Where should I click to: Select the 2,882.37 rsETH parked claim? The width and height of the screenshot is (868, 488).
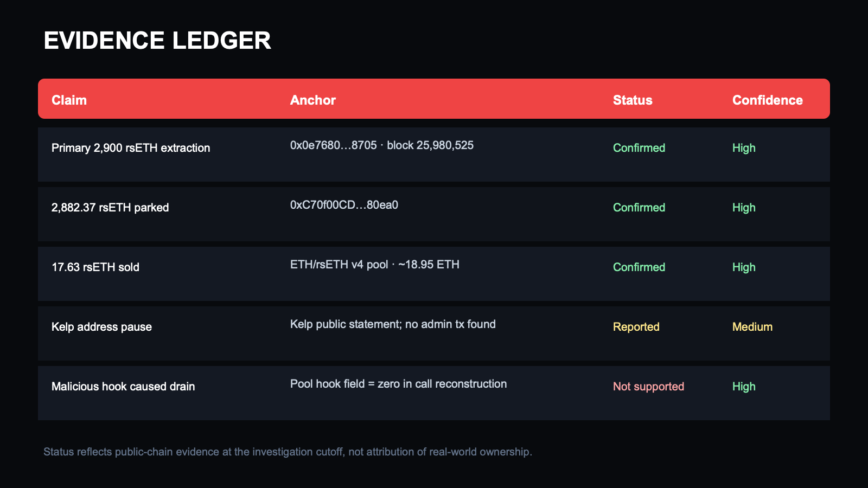click(110, 208)
